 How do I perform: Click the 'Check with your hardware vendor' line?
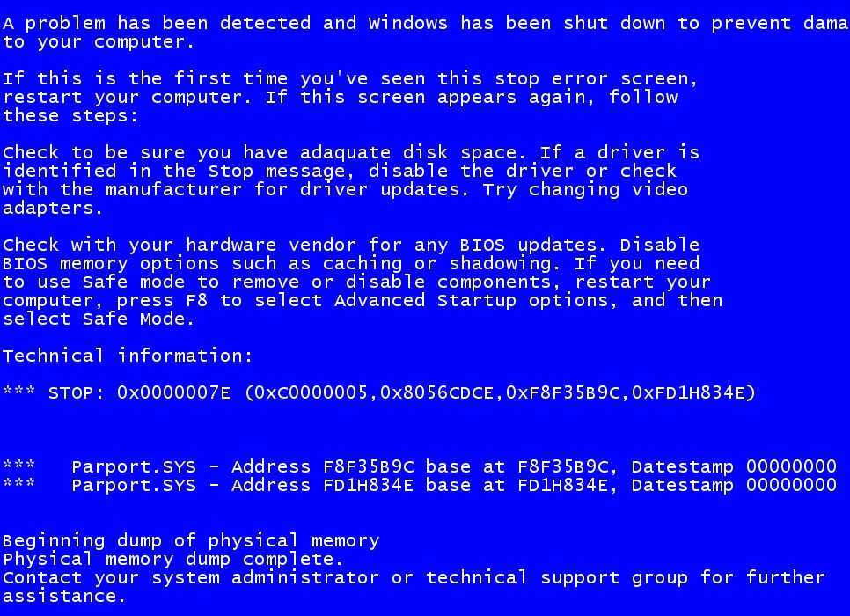point(351,245)
